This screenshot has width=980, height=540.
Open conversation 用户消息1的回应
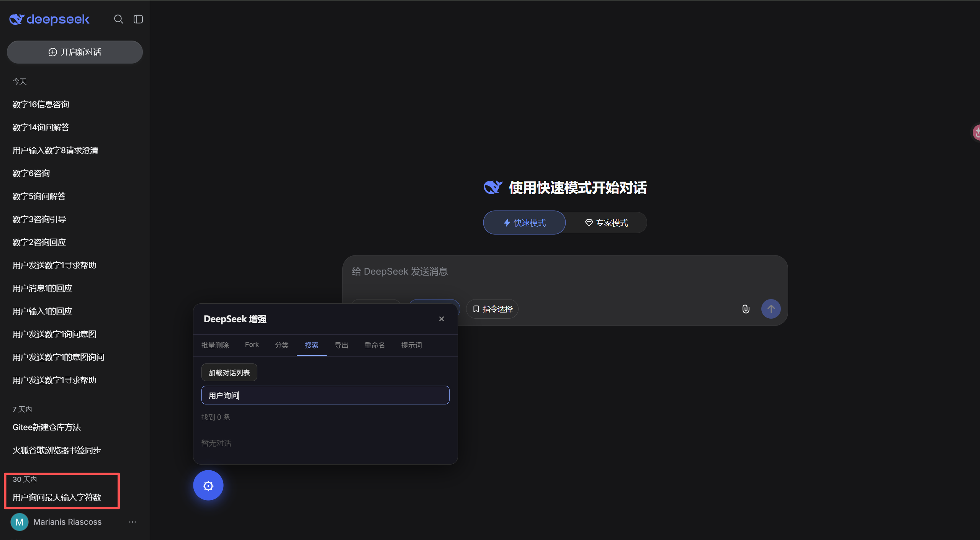(x=42, y=288)
